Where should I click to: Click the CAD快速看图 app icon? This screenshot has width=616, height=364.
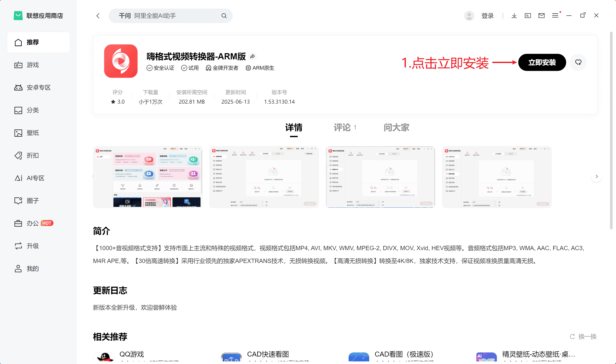231,357
